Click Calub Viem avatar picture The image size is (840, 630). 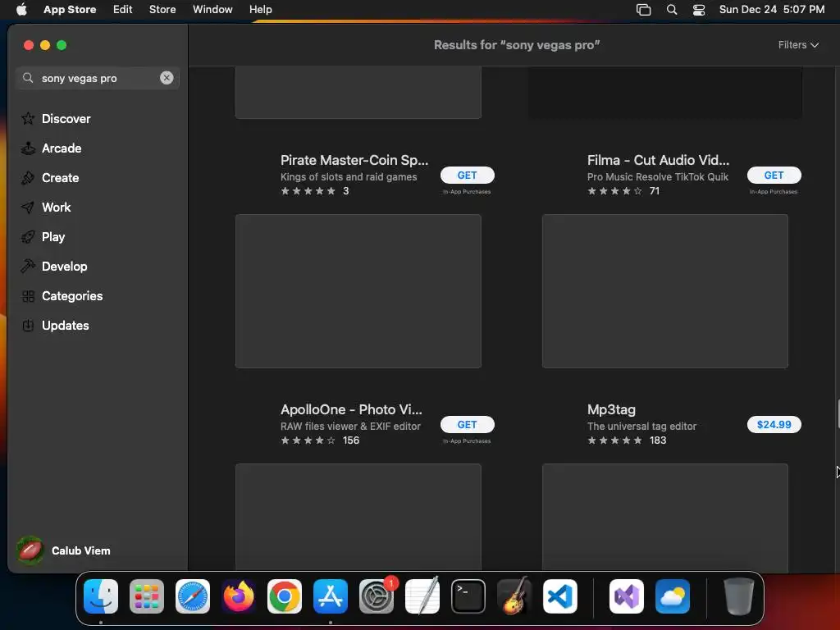point(30,550)
